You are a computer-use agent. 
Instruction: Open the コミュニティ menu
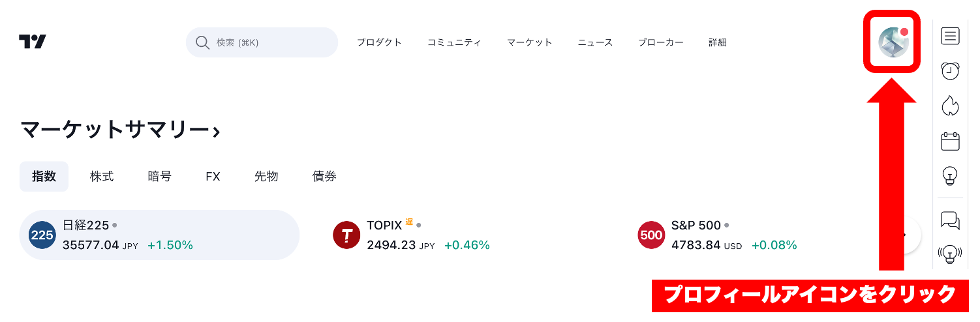pyautogui.click(x=454, y=42)
